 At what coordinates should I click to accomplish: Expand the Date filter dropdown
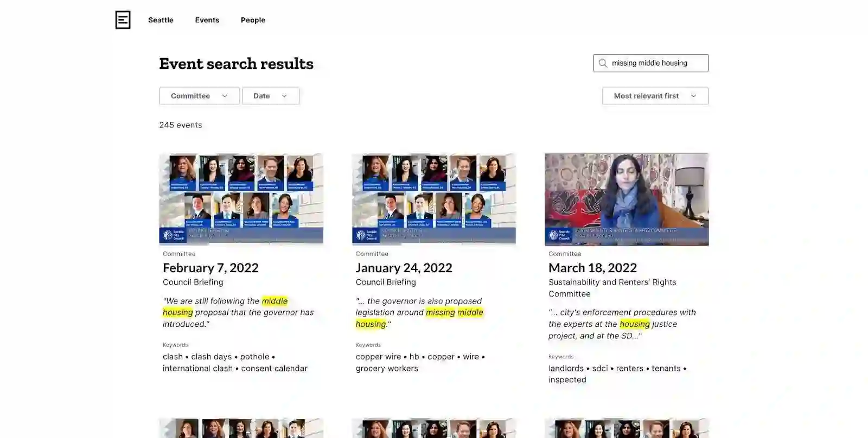(x=270, y=96)
